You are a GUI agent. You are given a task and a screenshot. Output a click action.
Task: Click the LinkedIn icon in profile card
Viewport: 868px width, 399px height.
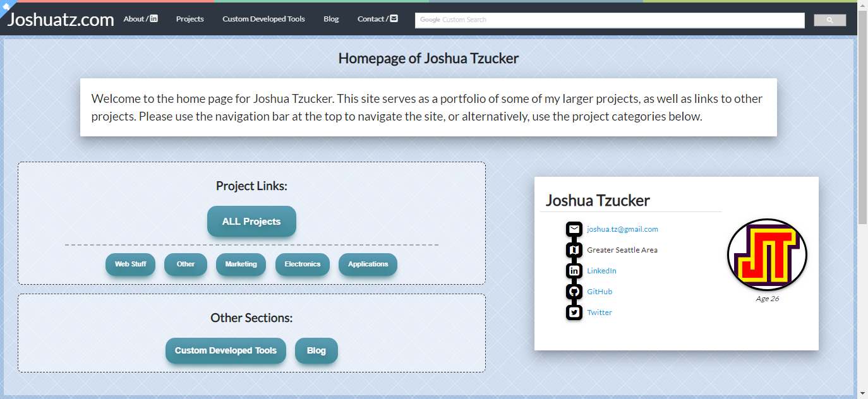tap(574, 271)
